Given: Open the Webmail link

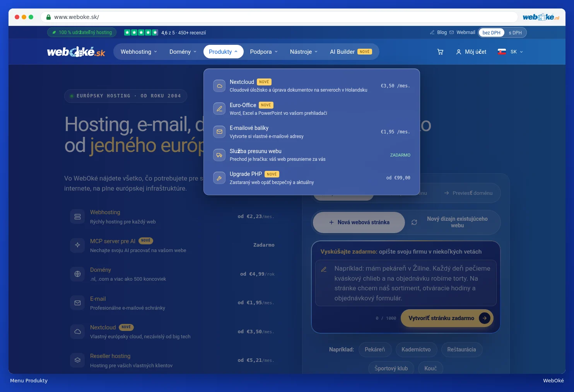Looking at the screenshot, I should 462,32.
